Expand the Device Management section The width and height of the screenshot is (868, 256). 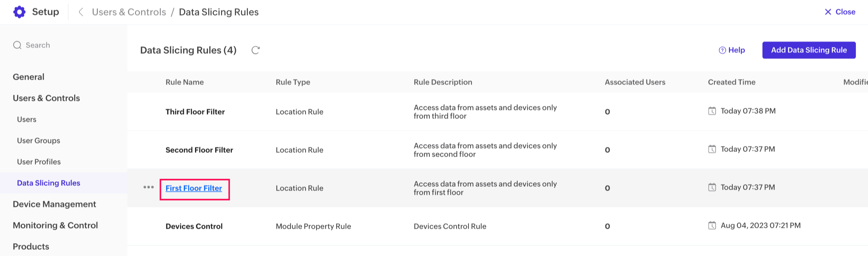point(54,204)
